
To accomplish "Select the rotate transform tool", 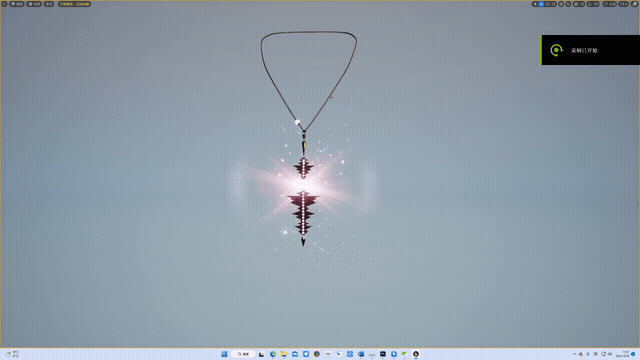I will click(547, 4).
